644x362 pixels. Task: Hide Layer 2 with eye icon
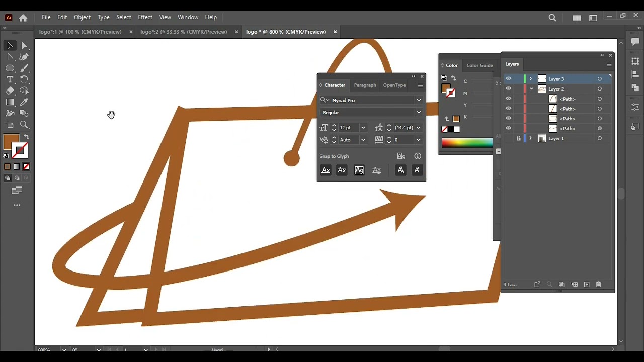click(508, 89)
